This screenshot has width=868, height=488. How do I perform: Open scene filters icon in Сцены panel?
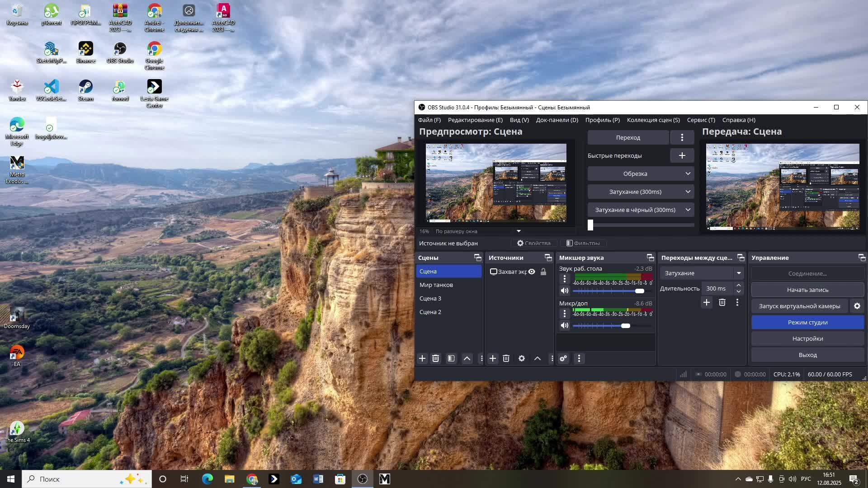[451, 358]
